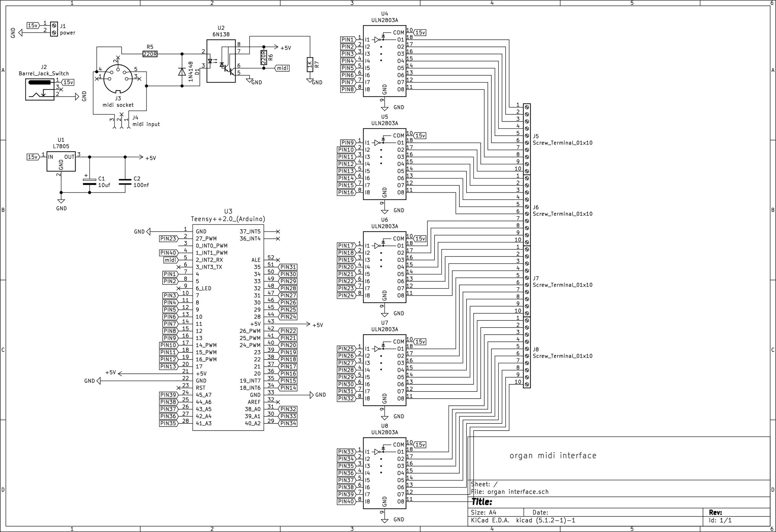Screen dimensions: 776x532
Task: Click the J8 Screw_Terminal_01x10 label
Action: click(x=562, y=356)
